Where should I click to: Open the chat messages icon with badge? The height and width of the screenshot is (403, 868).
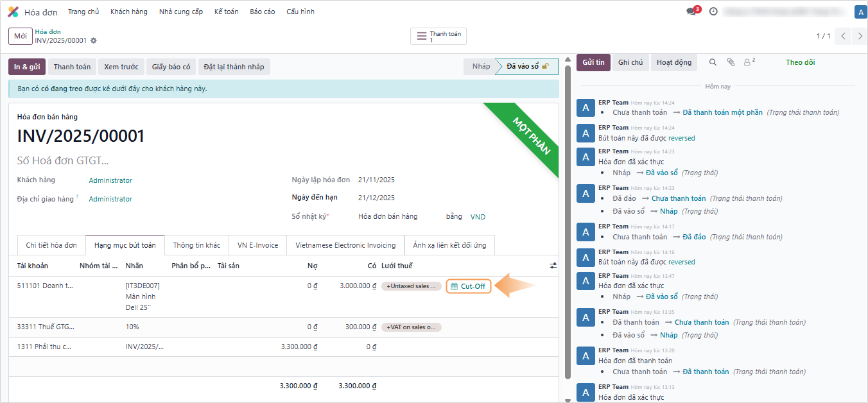(x=691, y=12)
